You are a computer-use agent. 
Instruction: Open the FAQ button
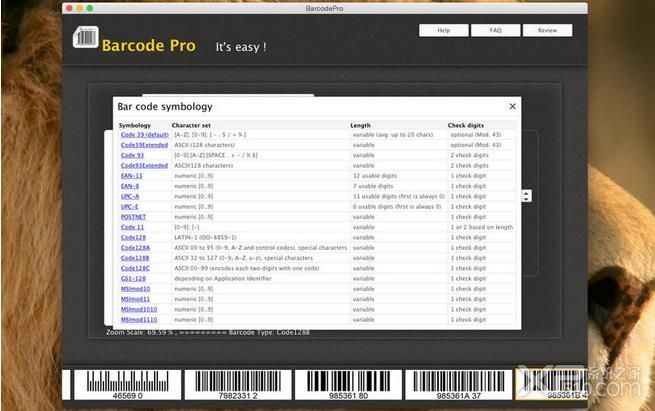pos(495,30)
